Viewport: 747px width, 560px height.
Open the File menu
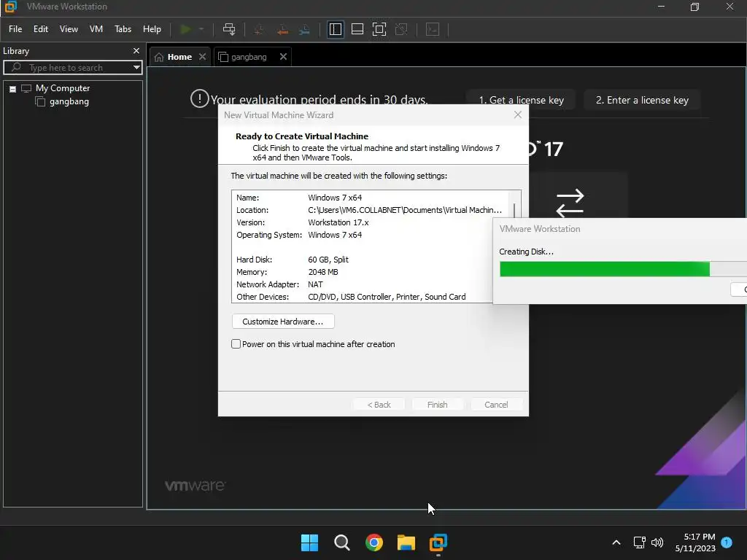click(15, 29)
